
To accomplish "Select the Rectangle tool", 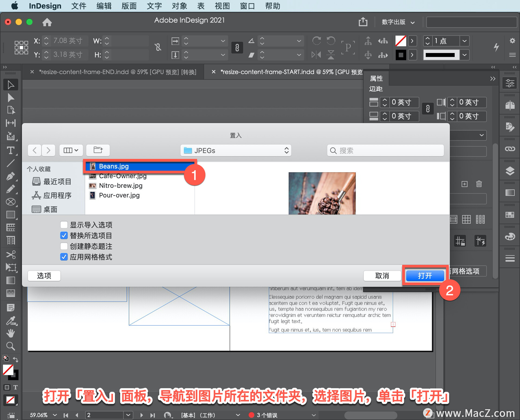I will click(x=11, y=215).
